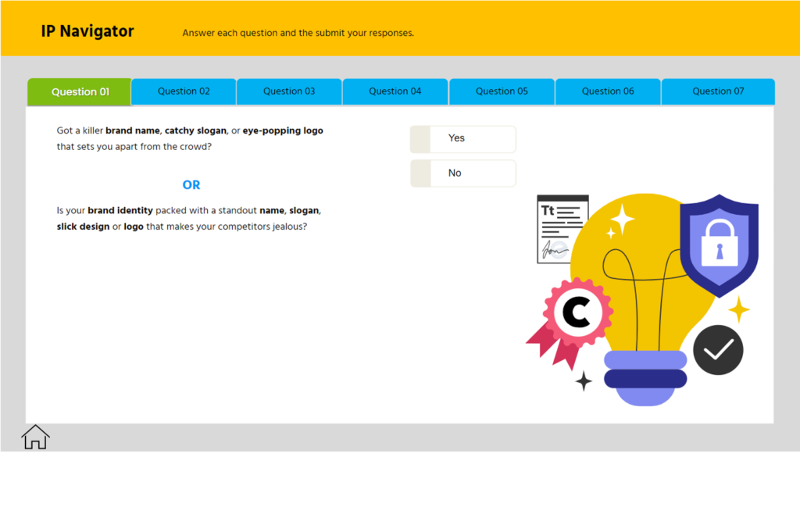Switch to the Question 02 tab
The image size is (800, 532).
coord(183,91)
